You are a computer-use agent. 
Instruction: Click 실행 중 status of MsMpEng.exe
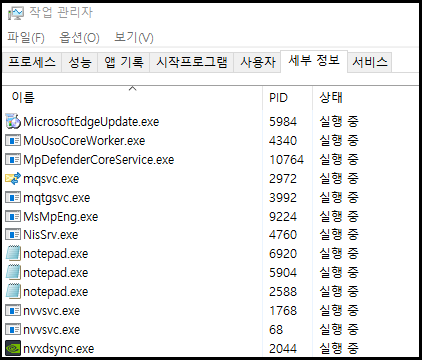[339, 217]
